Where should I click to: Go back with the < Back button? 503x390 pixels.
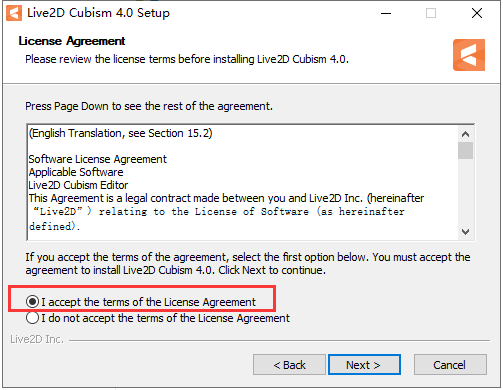(x=289, y=365)
